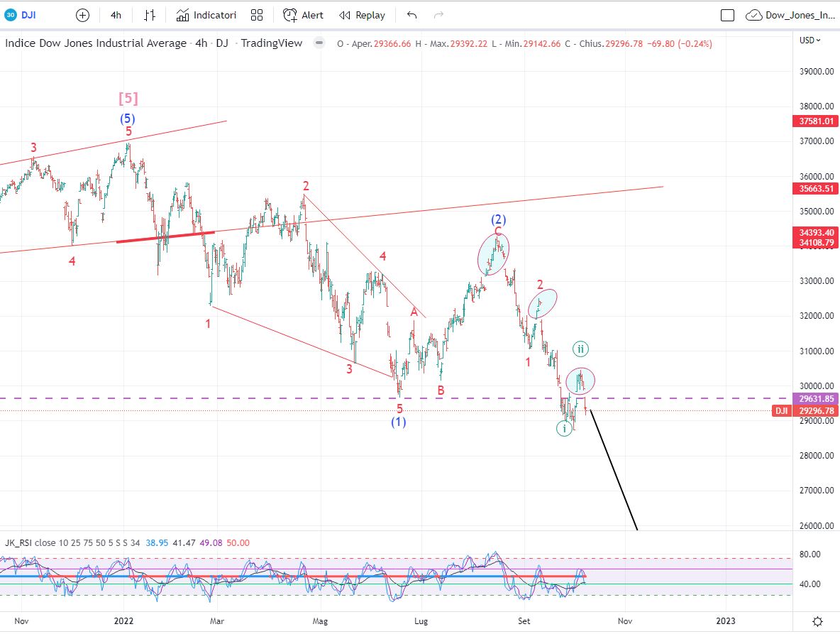Viewport: 840px width, 634px height.
Task: Toggle the legend visibility pill icon
Action: point(319,43)
